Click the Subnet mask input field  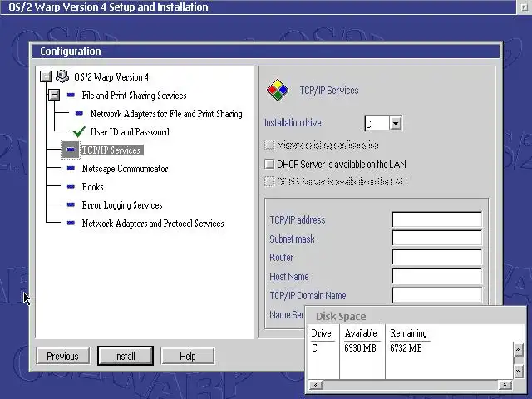tap(437, 239)
